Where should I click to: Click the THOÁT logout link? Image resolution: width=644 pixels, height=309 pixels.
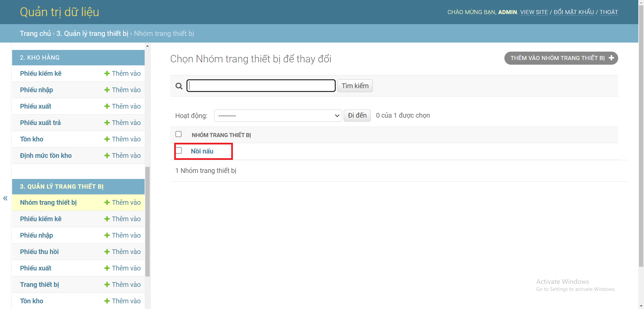(609, 12)
